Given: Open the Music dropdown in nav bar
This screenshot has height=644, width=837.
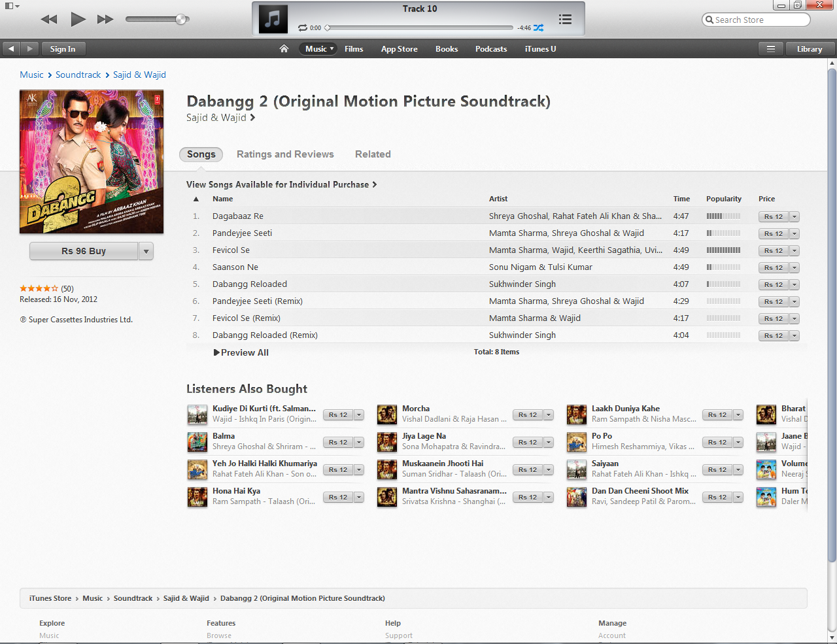Looking at the screenshot, I should [x=318, y=49].
